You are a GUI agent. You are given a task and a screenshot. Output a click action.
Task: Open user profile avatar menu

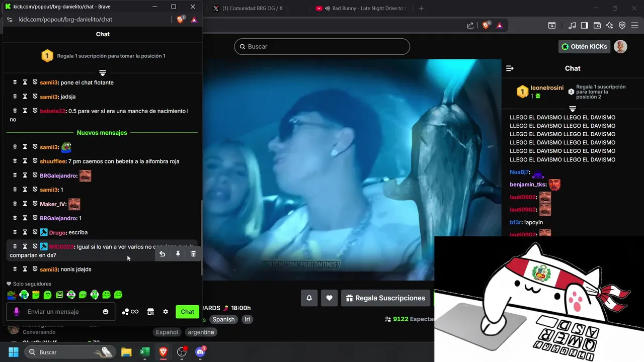(620, 46)
